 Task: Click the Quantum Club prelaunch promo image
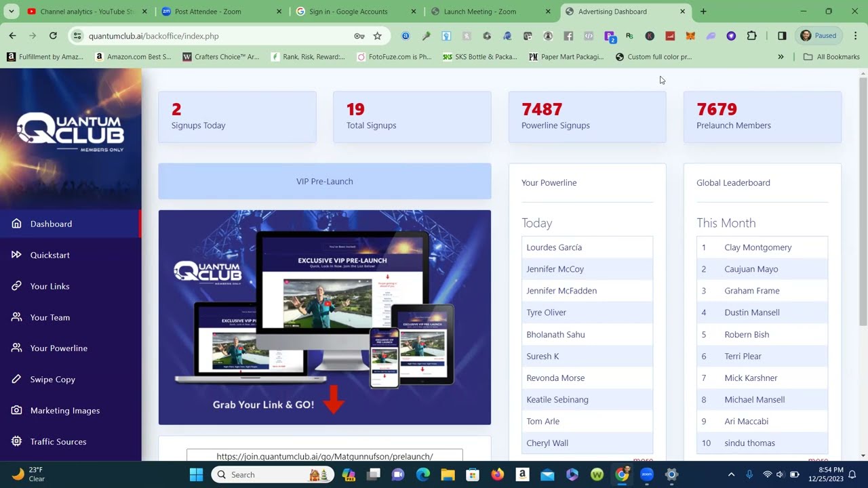pyautogui.click(x=325, y=317)
